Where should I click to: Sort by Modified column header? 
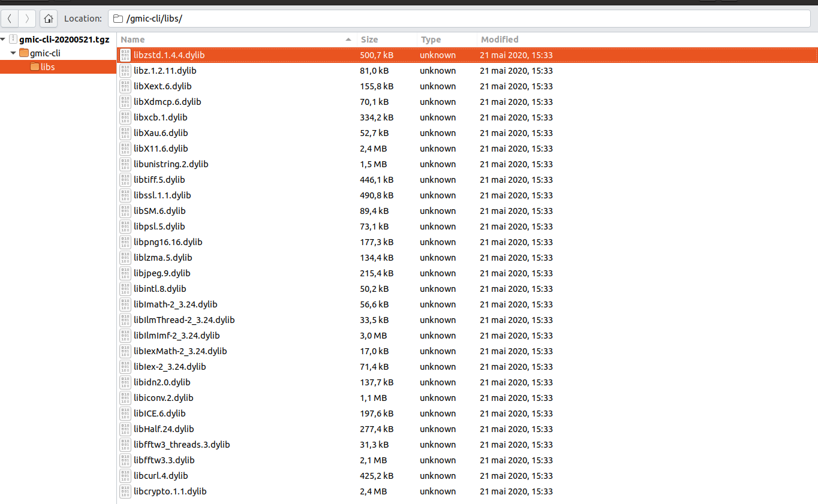[x=647, y=40]
